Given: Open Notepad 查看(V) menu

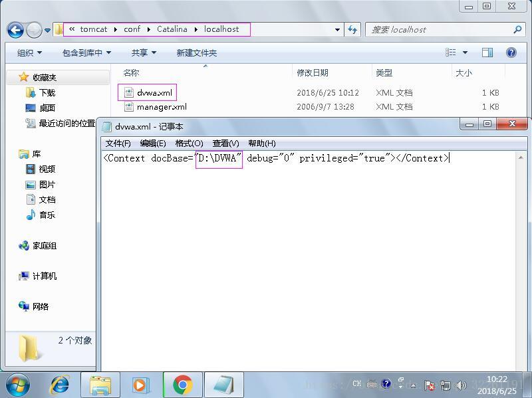Looking at the screenshot, I should (225, 144).
